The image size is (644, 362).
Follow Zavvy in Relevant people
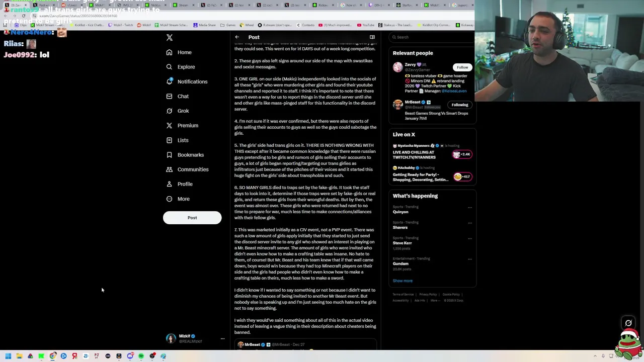coord(462,67)
